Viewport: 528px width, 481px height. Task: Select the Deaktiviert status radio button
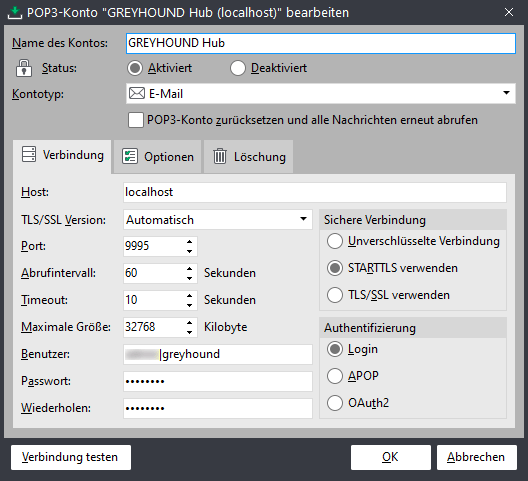[x=238, y=68]
